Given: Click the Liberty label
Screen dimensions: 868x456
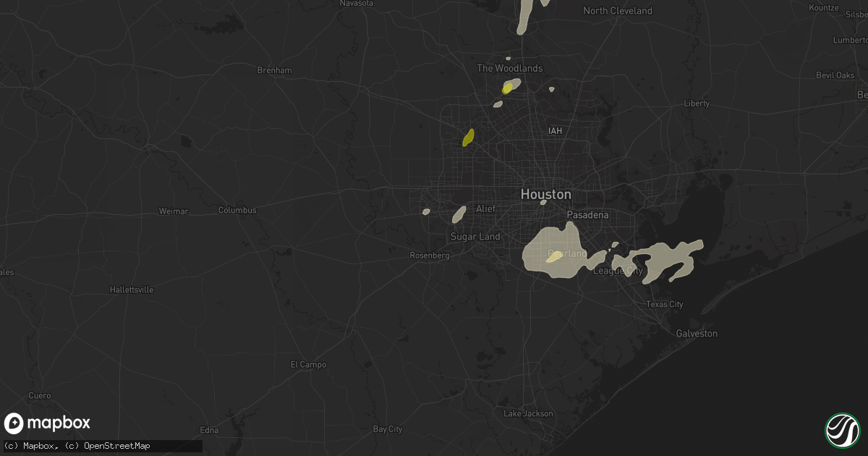Looking at the screenshot, I should (x=697, y=104).
